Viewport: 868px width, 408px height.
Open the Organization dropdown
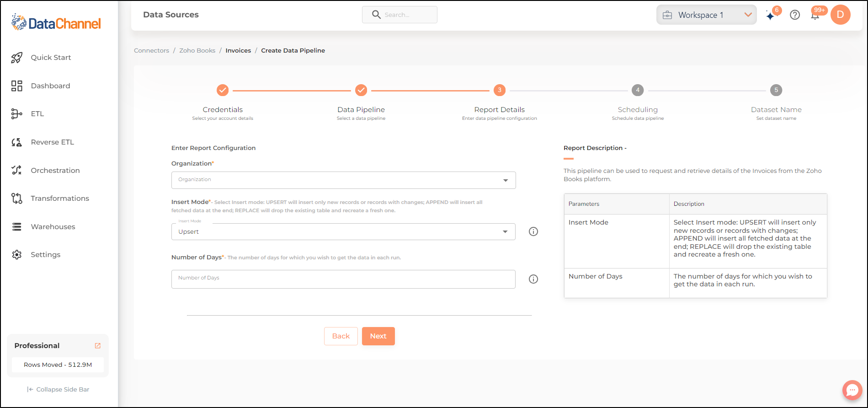pos(344,180)
